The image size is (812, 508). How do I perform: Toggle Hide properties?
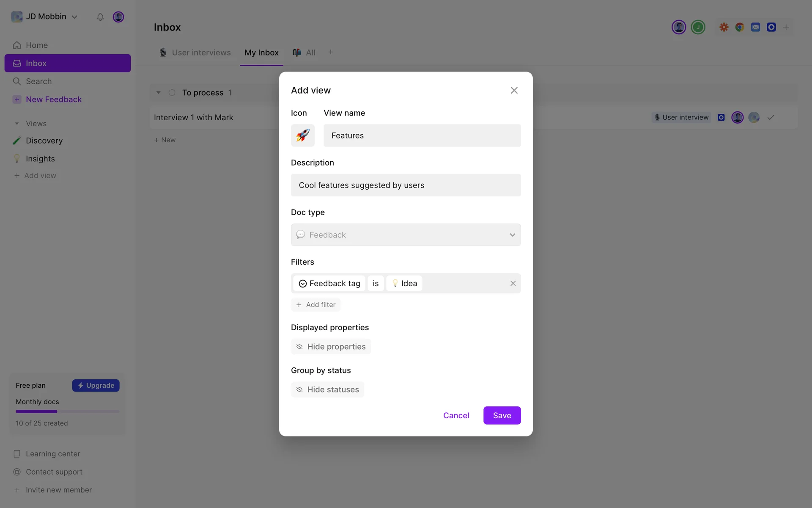pyautogui.click(x=331, y=347)
